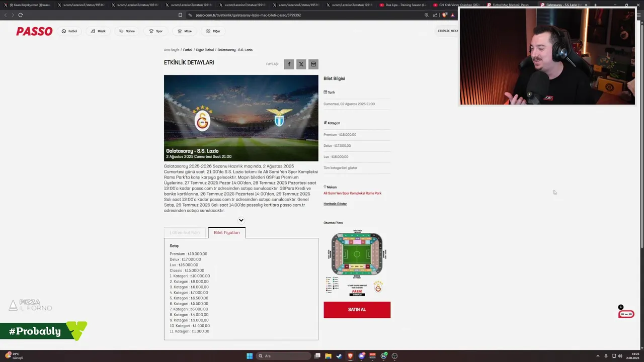The height and width of the screenshot is (362, 644).
Task: Reload the page in browser
Action: coord(21,15)
